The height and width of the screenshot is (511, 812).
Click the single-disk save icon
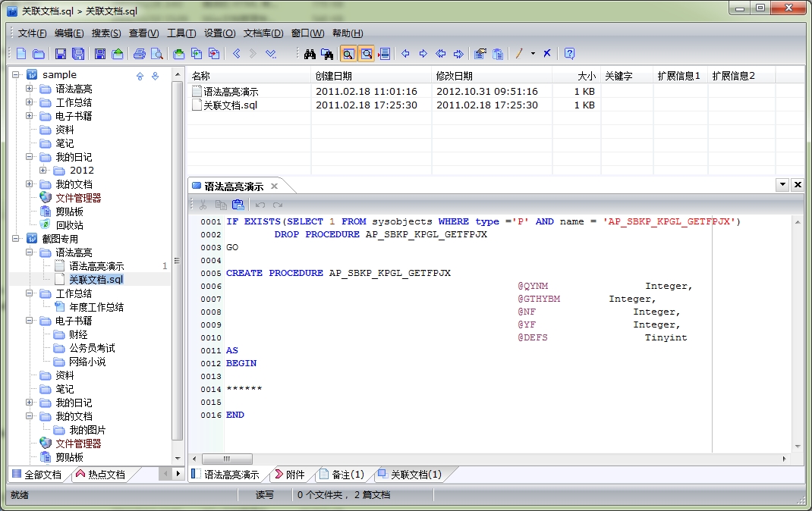61,54
